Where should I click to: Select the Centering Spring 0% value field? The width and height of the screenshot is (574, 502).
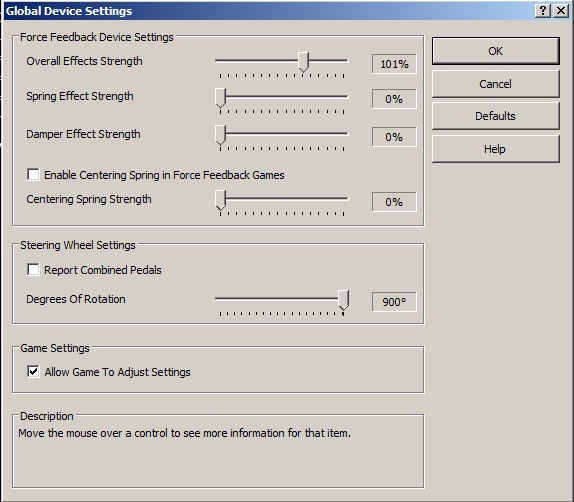394,202
